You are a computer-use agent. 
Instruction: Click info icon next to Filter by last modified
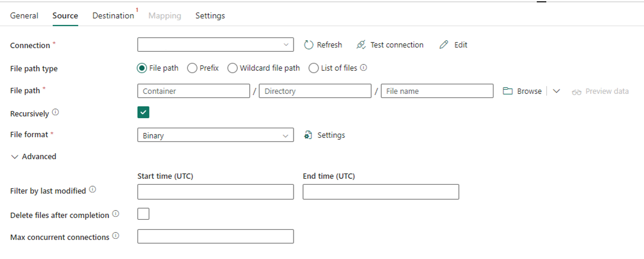point(93,191)
